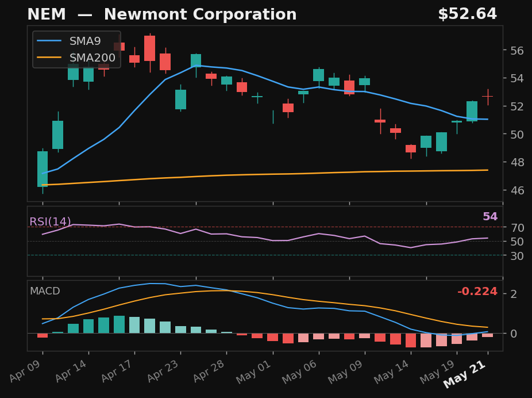Viewport: 532px width, 398px height.
Task: Click the Apr 28 date label
Action: (209, 371)
